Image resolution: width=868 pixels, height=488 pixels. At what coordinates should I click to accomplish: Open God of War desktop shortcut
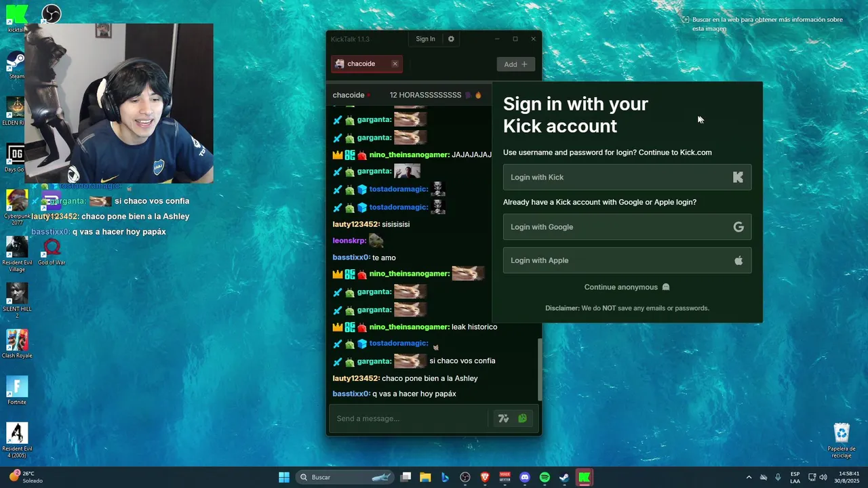point(52,252)
